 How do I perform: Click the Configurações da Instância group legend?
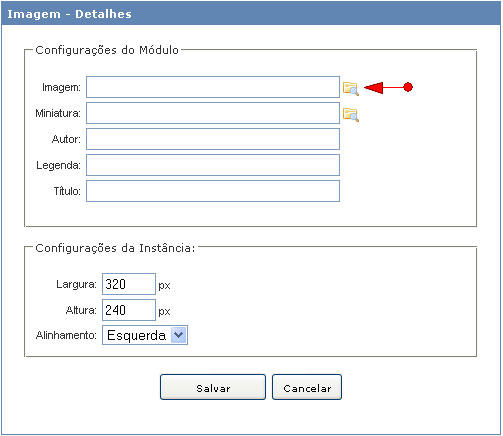pos(115,248)
